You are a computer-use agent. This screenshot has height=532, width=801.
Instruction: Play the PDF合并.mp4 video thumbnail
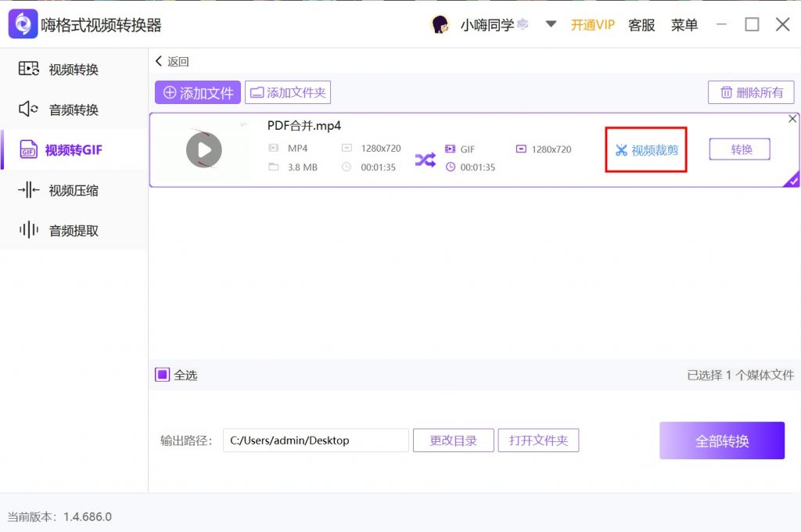(x=203, y=149)
